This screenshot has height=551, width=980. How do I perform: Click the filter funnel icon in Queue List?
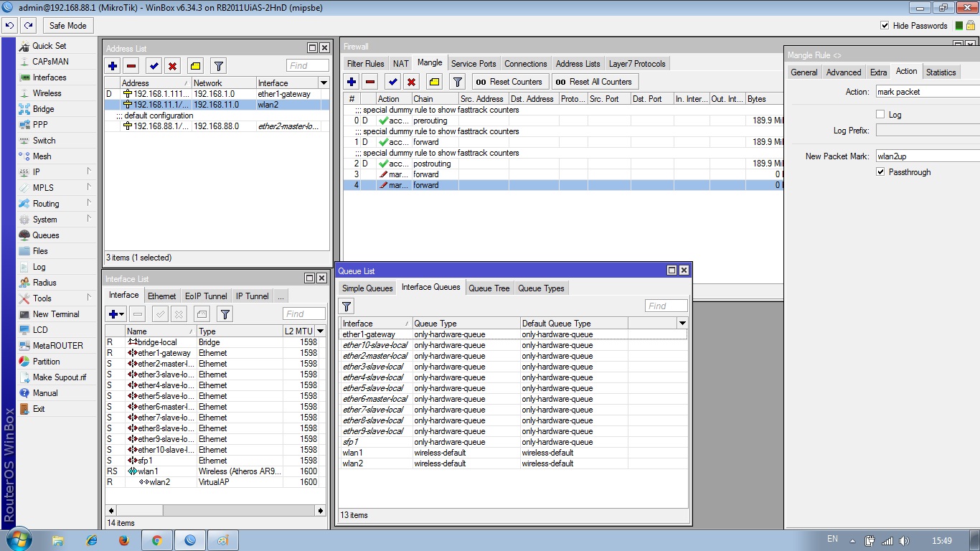click(x=347, y=306)
